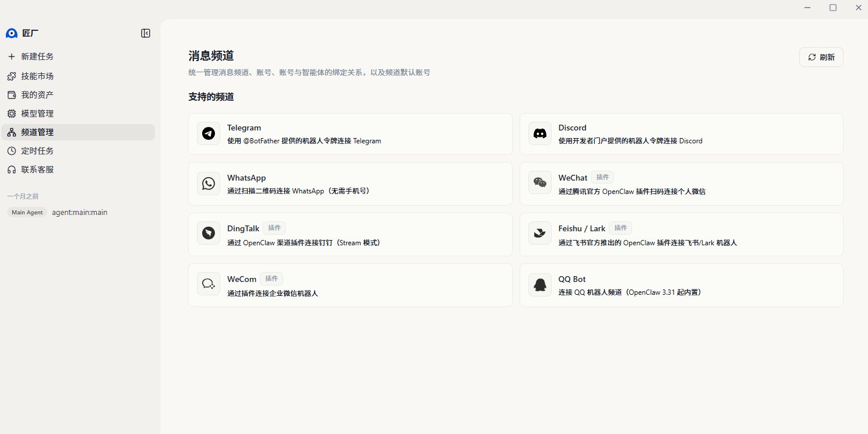This screenshot has height=434, width=868.
Task: Click the wallet icon beside 我的资产
Action: click(x=12, y=95)
